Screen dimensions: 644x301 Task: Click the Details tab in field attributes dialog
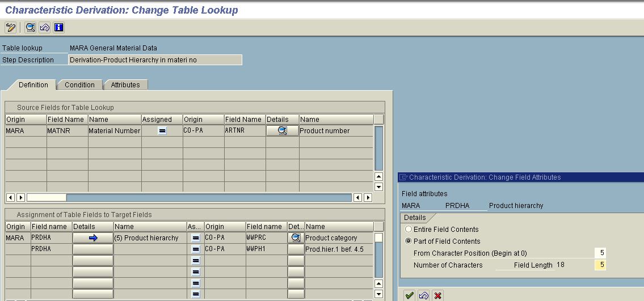(x=415, y=217)
